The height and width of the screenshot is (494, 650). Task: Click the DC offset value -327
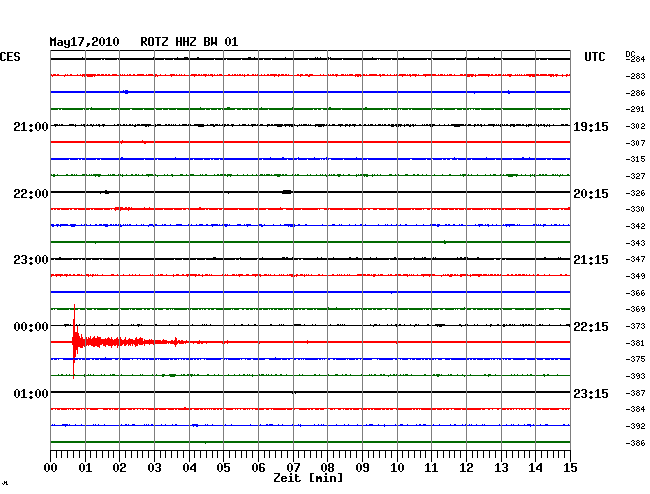[x=635, y=176]
